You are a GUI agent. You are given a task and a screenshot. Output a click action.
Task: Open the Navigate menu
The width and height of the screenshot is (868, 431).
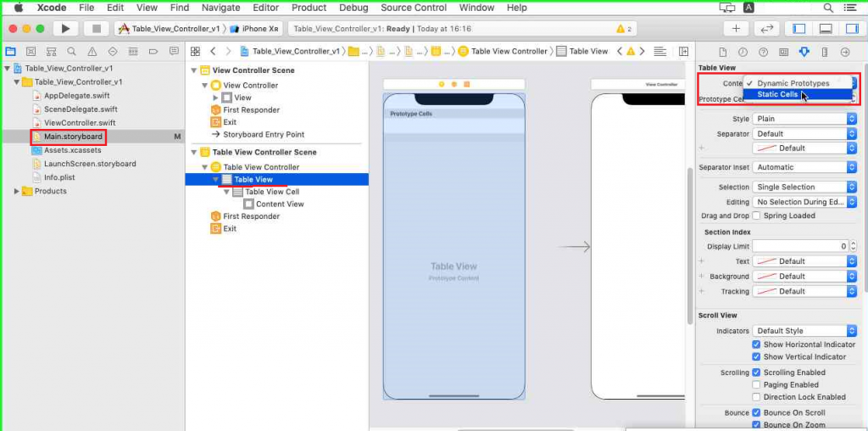coord(221,8)
